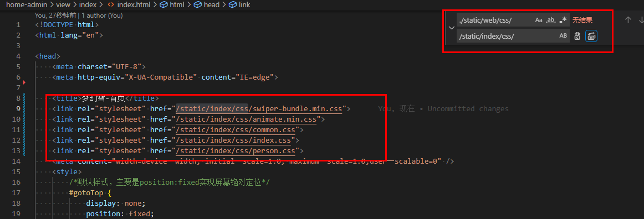The width and height of the screenshot is (644, 219).
Task: Open the link symbol breadcrumb
Action: coord(239,5)
